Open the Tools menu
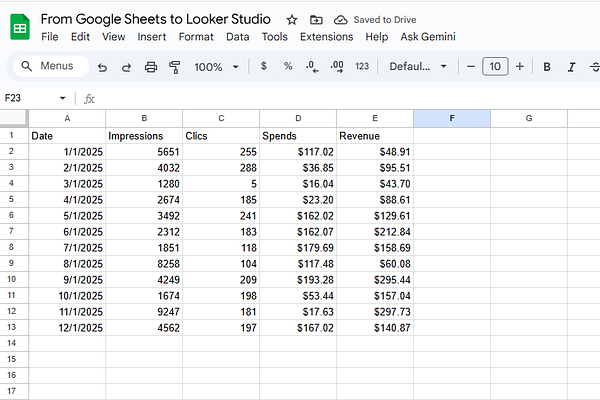The image size is (600, 400). pos(275,37)
